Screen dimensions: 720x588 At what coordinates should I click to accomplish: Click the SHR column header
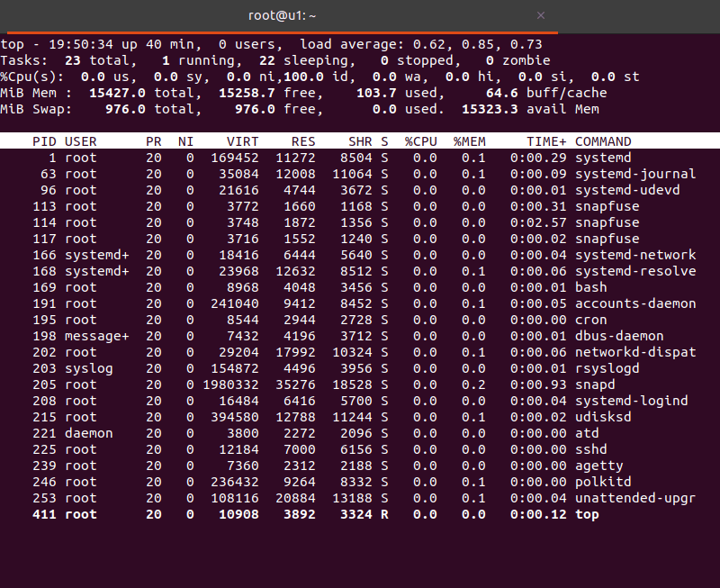tap(360, 141)
